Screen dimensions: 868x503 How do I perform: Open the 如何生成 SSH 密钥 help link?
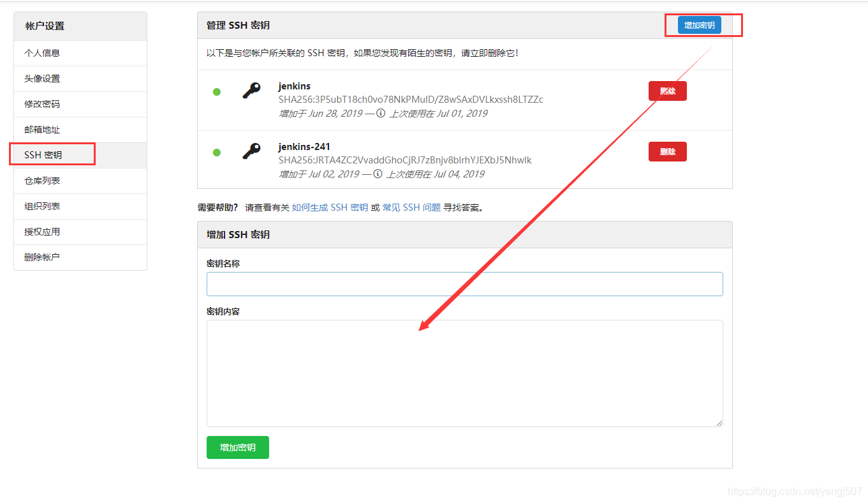coord(328,207)
